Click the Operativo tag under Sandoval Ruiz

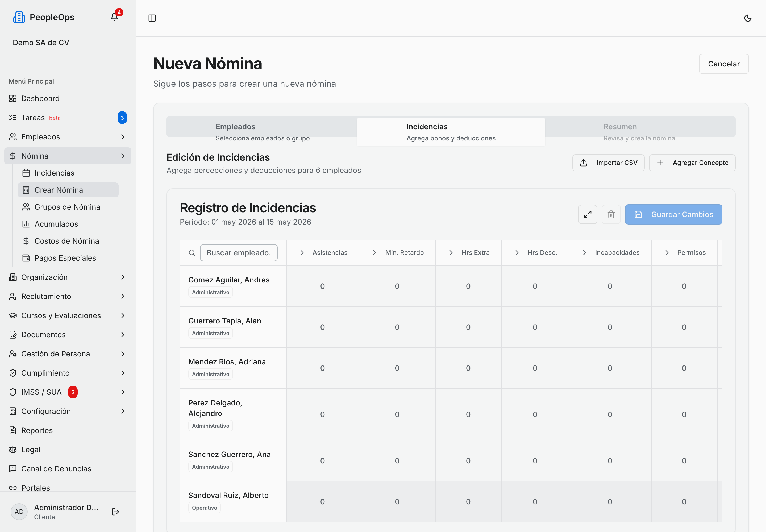(x=204, y=508)
